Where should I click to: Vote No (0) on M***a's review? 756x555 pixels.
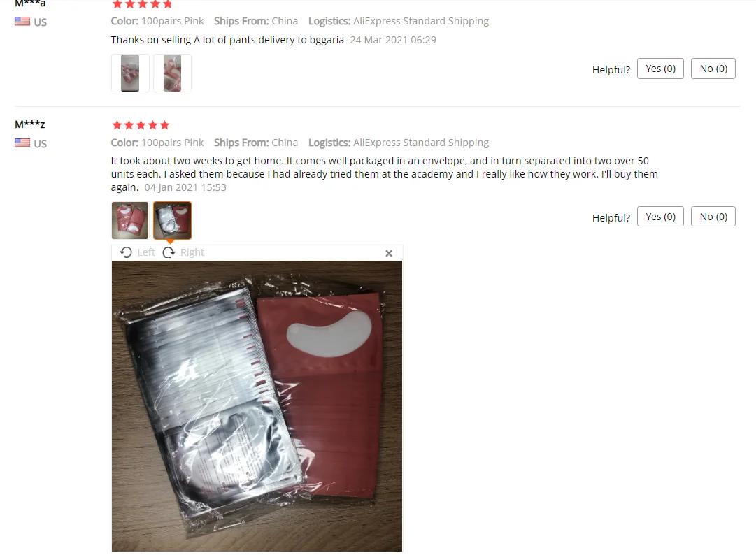(713, 69)
